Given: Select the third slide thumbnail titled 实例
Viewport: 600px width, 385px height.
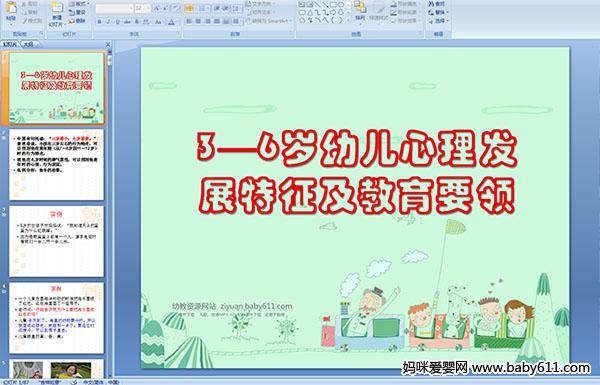Looking at the screenshot, I should [56, 241].
